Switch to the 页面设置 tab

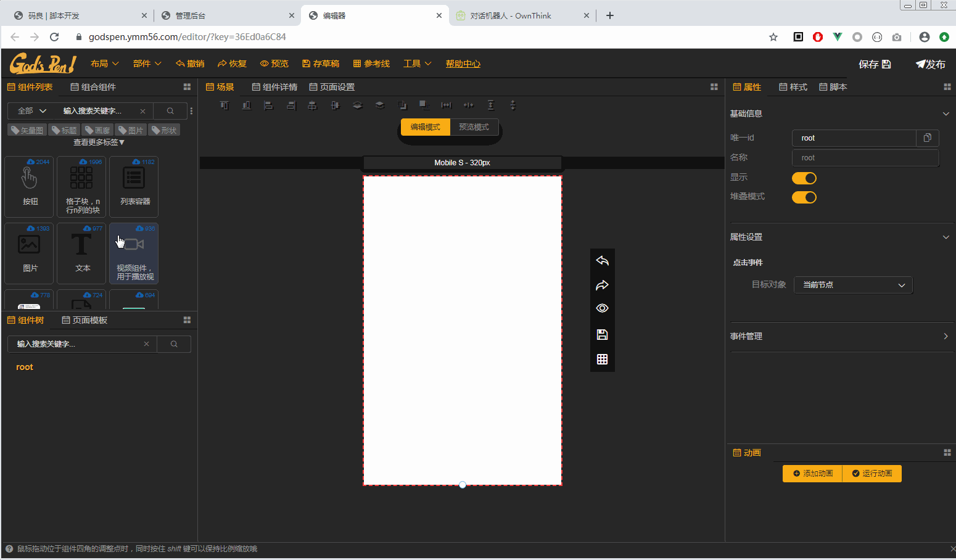[332, 87]
